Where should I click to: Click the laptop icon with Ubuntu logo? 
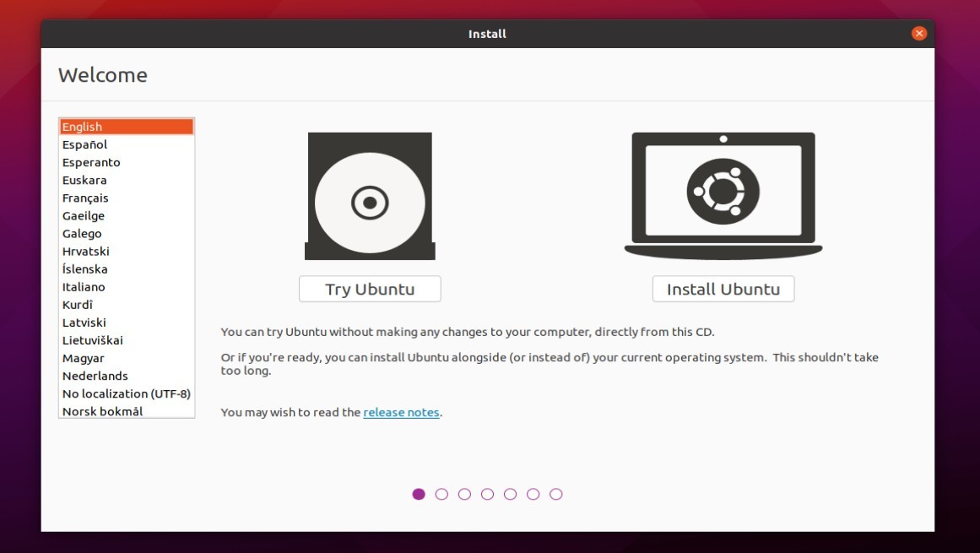click(723, 190)
